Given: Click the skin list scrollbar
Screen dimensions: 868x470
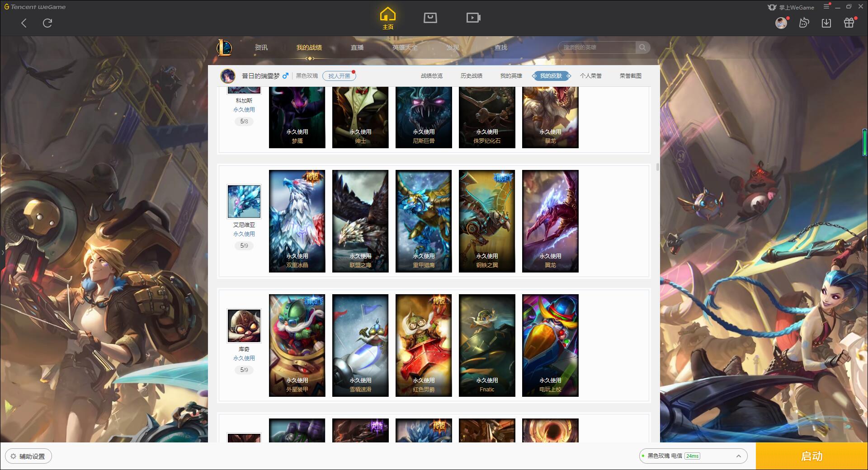Looking at the screenshot, I should point(657,167).
